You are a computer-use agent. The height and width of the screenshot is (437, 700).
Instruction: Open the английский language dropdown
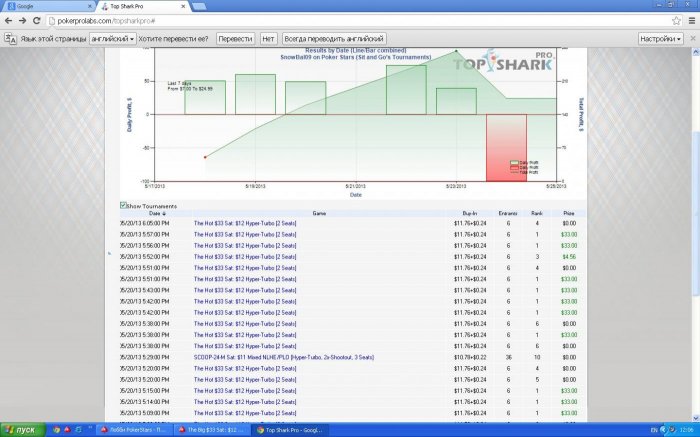(112, 39)
